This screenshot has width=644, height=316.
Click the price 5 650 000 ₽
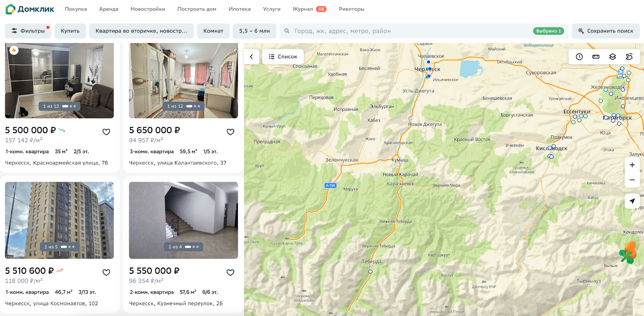(155, 130)
